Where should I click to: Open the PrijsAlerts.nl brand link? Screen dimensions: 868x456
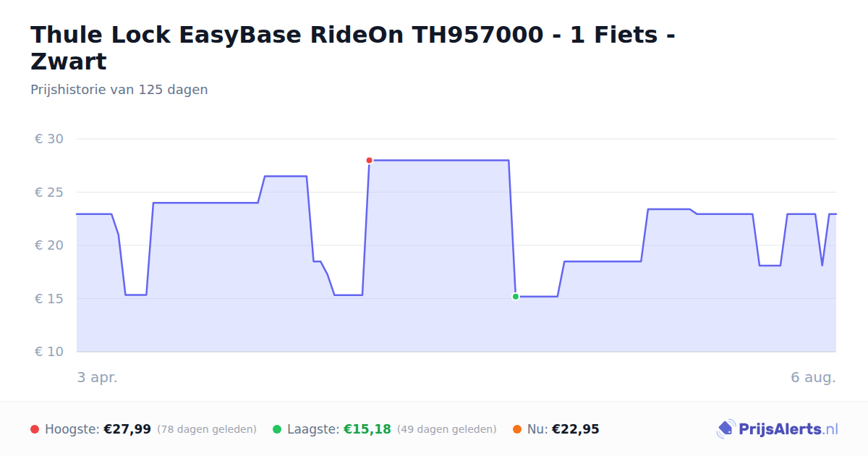(x=778, y=429)
